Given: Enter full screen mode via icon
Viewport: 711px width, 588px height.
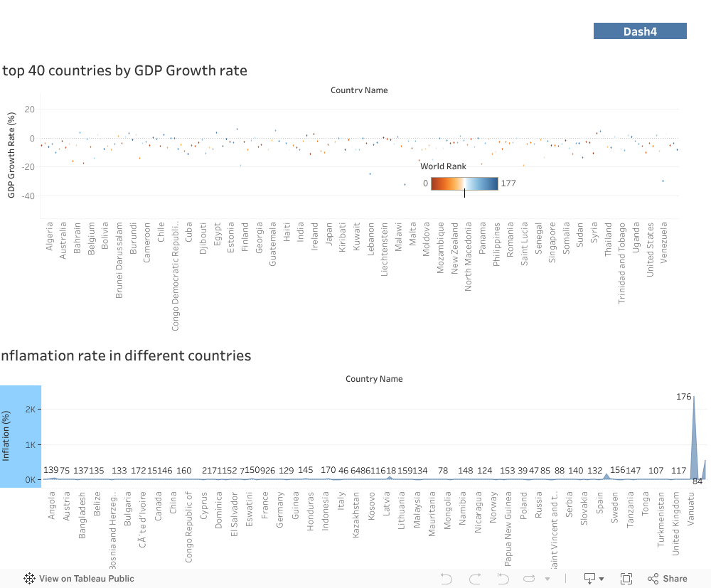Looking at the screenshot, I should [626, 578].
